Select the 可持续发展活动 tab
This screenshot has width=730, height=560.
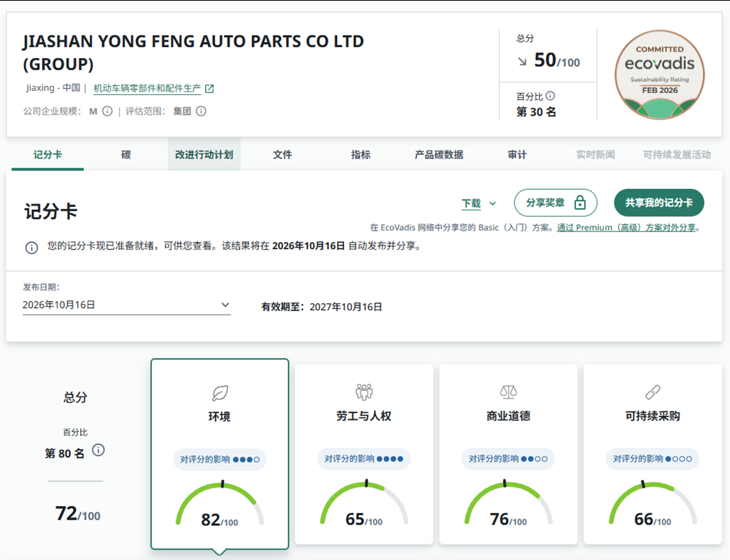pyautogui.click(x=677, y=155)
